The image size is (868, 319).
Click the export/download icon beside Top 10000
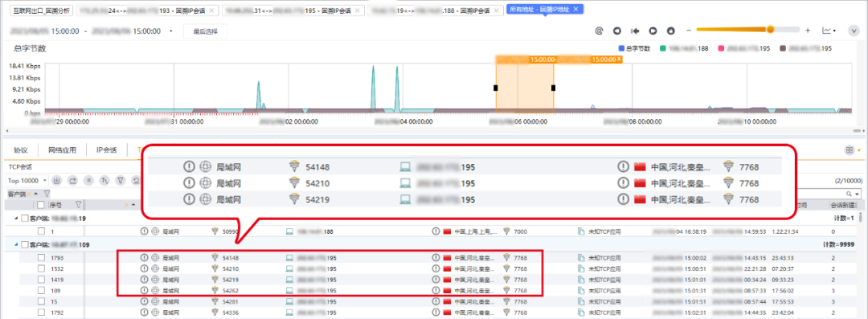57,180
